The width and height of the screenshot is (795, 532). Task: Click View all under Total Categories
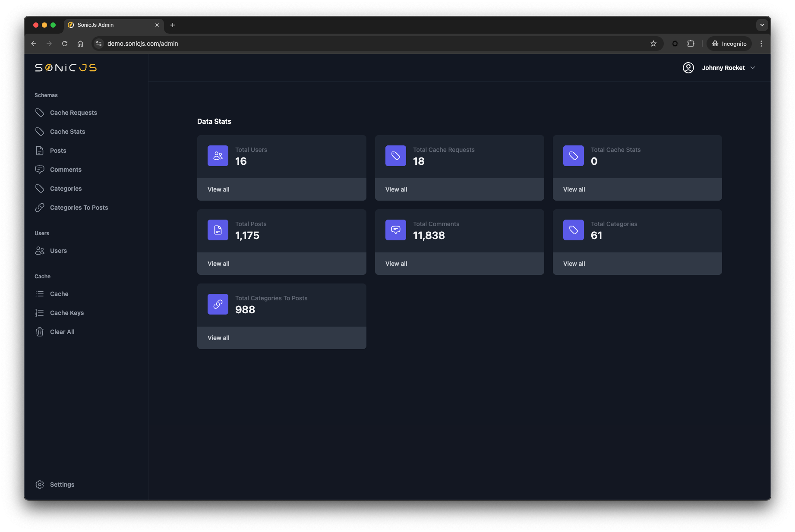574,264
